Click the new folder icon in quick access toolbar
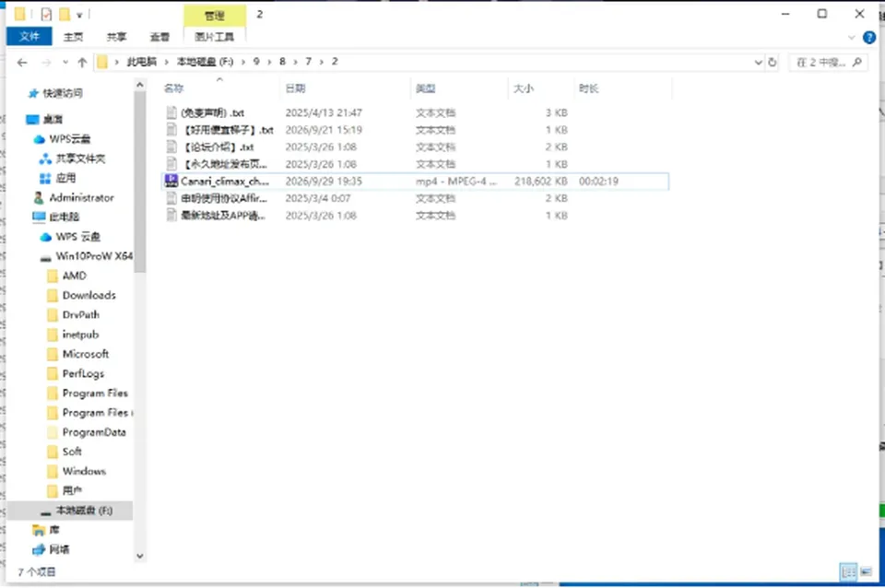Image resolution: width=885 pixels, height=588 pixels. [x=65, y=14]
